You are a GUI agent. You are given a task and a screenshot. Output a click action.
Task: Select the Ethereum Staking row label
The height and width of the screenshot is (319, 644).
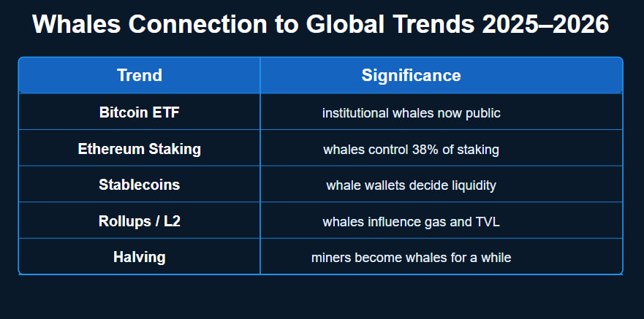(x=139, y=149)
